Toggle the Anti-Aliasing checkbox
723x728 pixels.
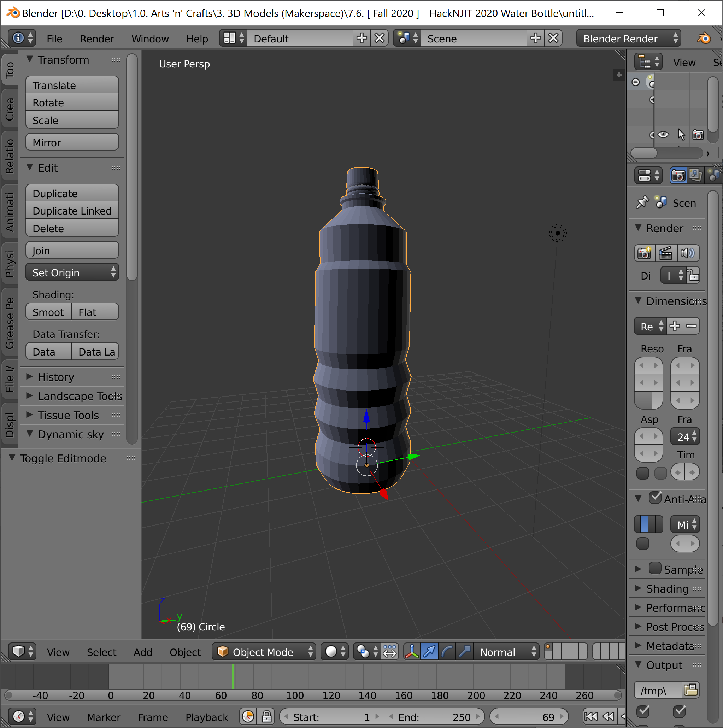(655, 498)
